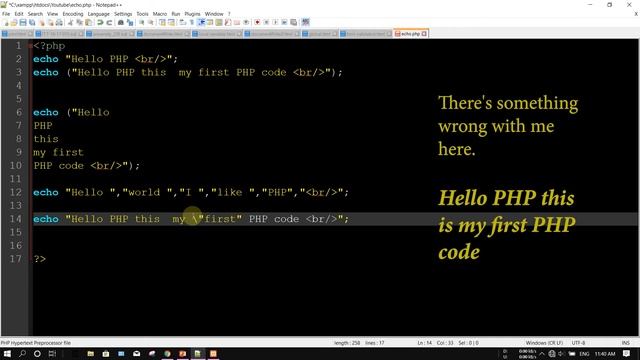The width and height of the screenshot is (640, 360).
Task: Open the Settings menu
Action: pyautogui.click(x=123, y=14)
